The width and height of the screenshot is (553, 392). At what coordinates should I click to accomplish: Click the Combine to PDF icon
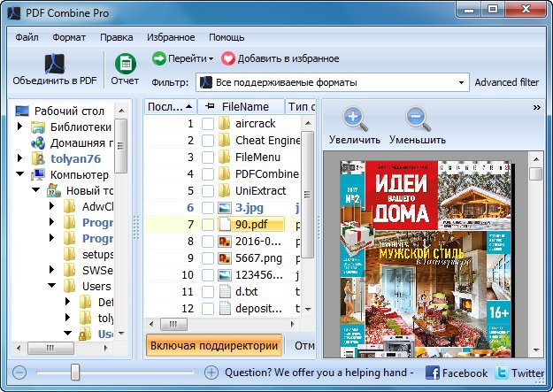[x=54, y=63]
